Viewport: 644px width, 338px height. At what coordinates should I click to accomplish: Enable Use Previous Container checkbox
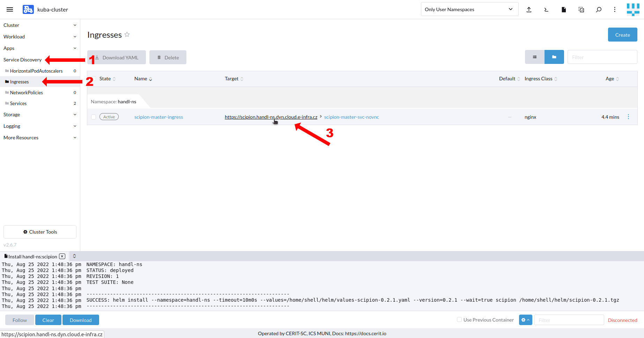pos(459,319)
